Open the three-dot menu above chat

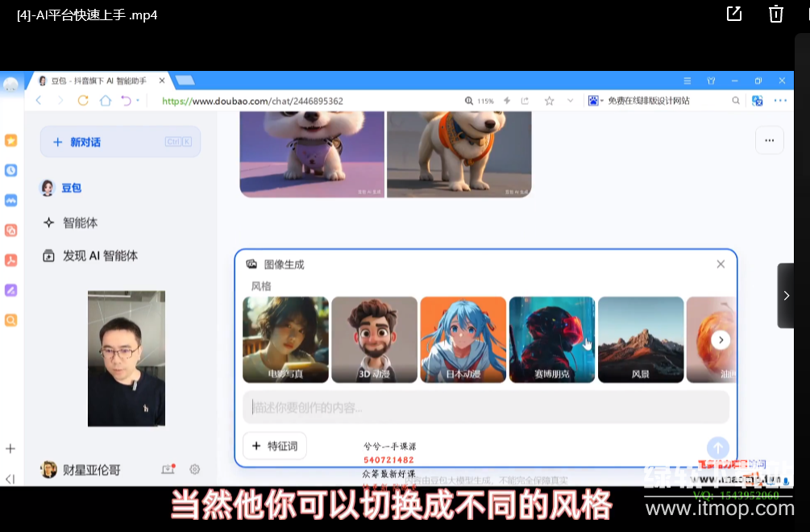pos(769,140)
